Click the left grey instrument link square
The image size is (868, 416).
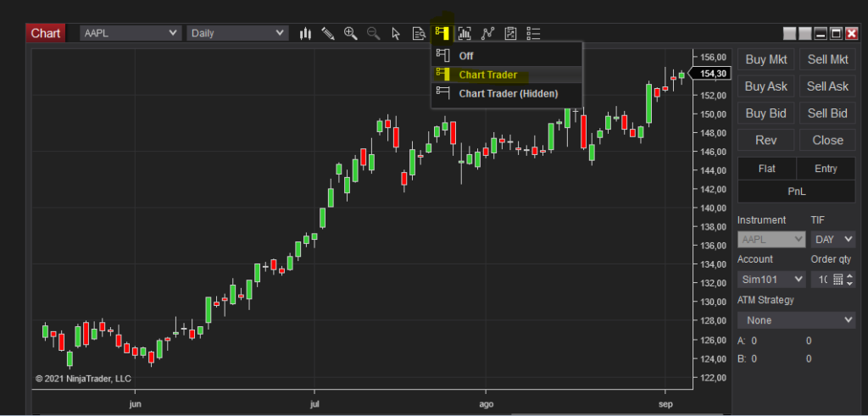[x=789, y=34]
